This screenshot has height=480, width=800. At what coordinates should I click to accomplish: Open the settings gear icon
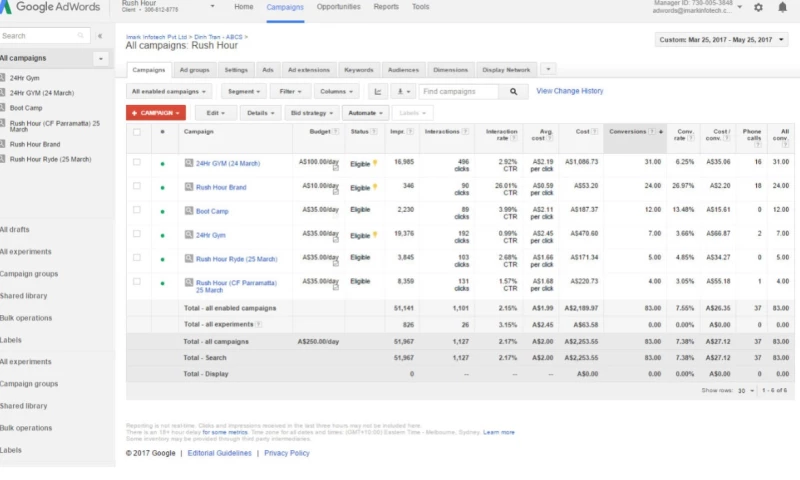coord(757,7)
